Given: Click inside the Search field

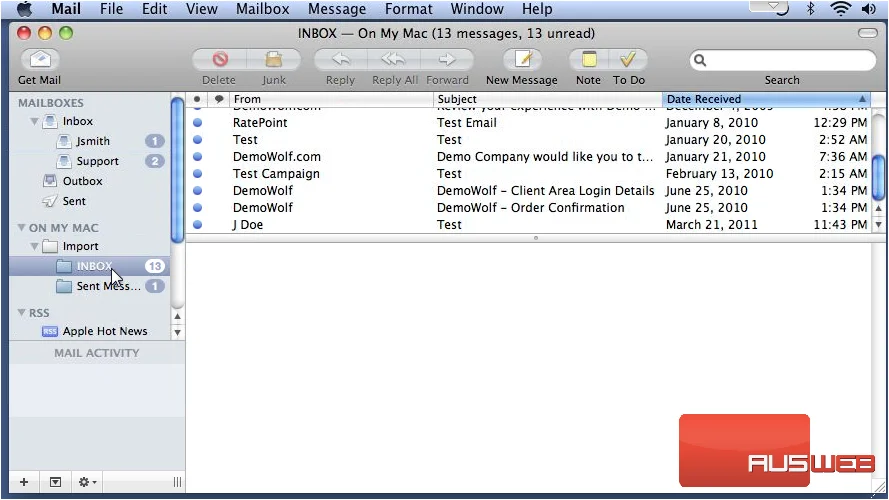Looking at the screenshot, I should click(x=783, y=60).
